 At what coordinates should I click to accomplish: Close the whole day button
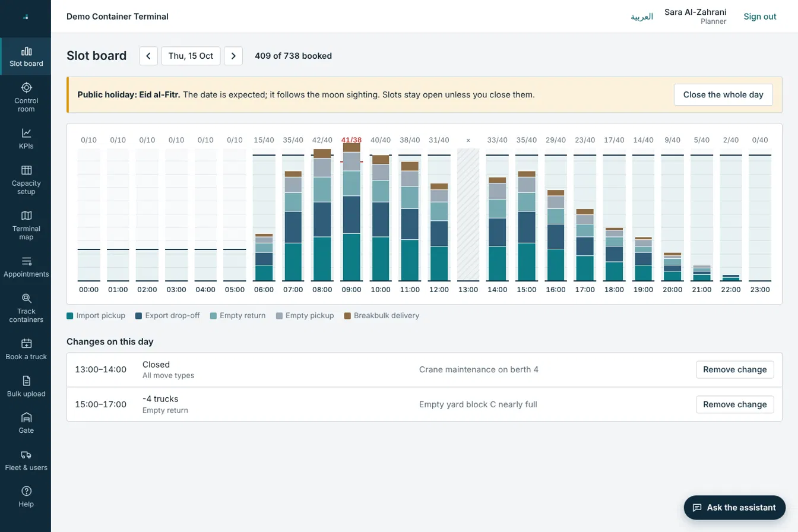(723, 94)
